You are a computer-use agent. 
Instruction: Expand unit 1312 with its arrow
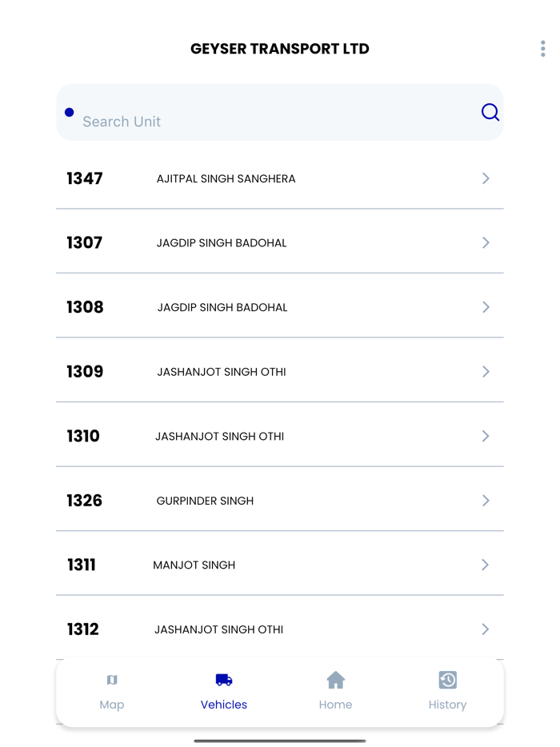click(485, 629)
